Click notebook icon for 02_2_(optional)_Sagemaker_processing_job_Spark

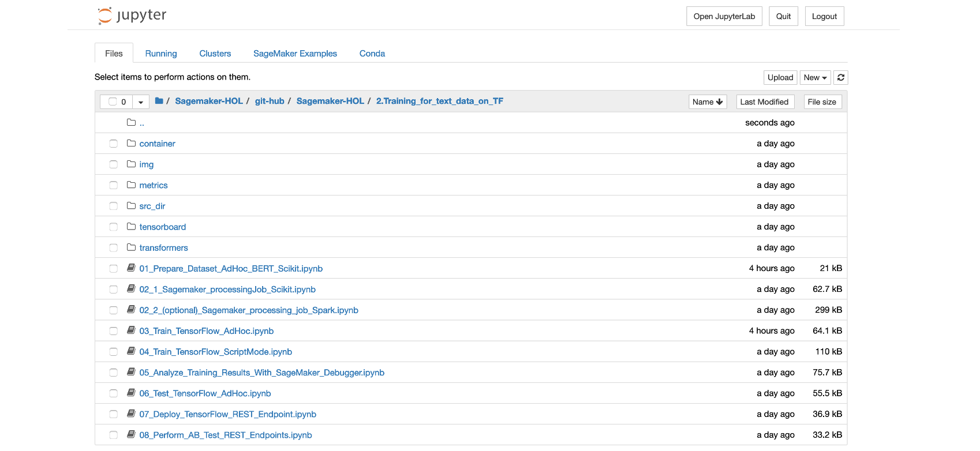pos(131,309)
